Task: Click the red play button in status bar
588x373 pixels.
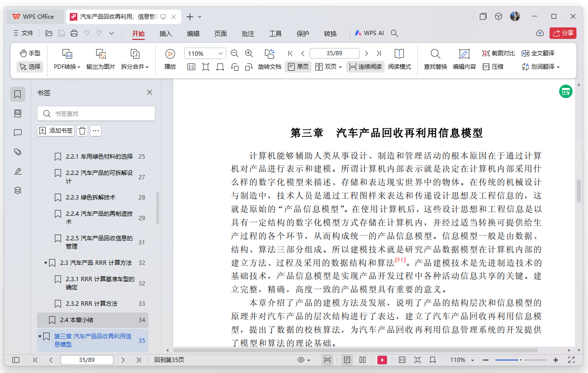Action: 382,360
